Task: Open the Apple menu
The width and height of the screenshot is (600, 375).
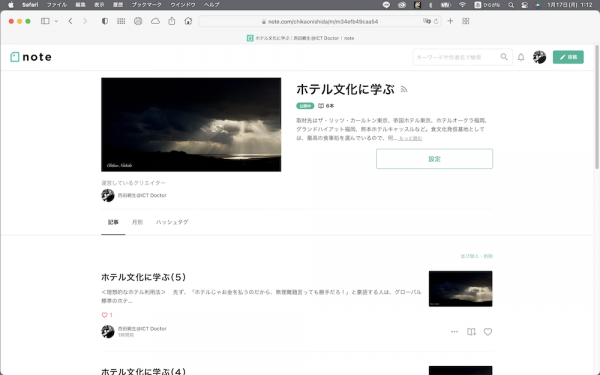Action: click(11, 5)
